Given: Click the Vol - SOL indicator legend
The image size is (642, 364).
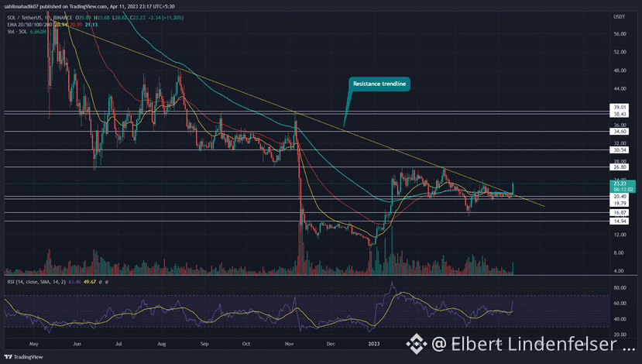Looking at the screenshot, I should [x=17, y=32].
